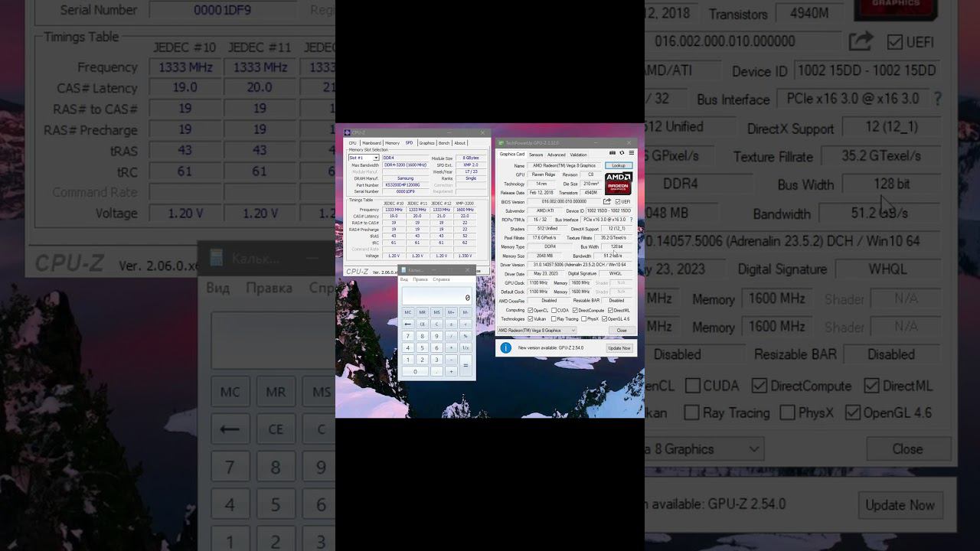Click the Technology value 14 nm
Viewport: 980px width, 551px height.
point(541,184)
